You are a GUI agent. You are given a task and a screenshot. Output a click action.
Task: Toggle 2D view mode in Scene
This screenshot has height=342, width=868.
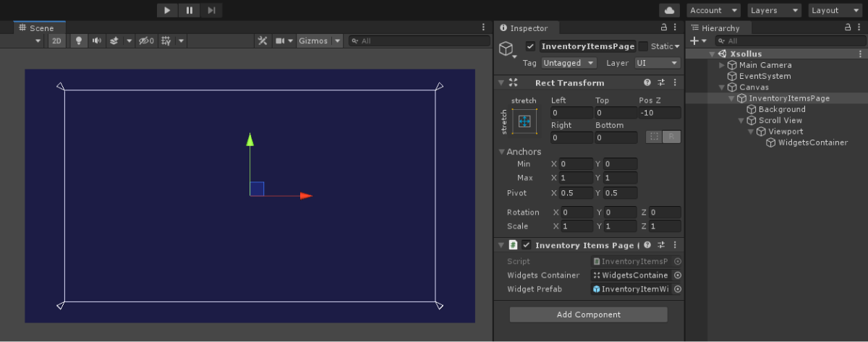(56, 41)
